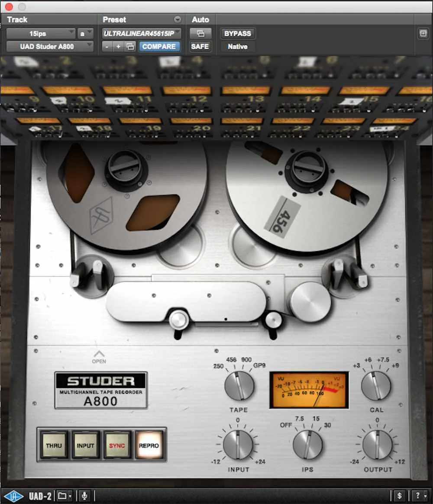Click the Native label

(x=238, y=47)
